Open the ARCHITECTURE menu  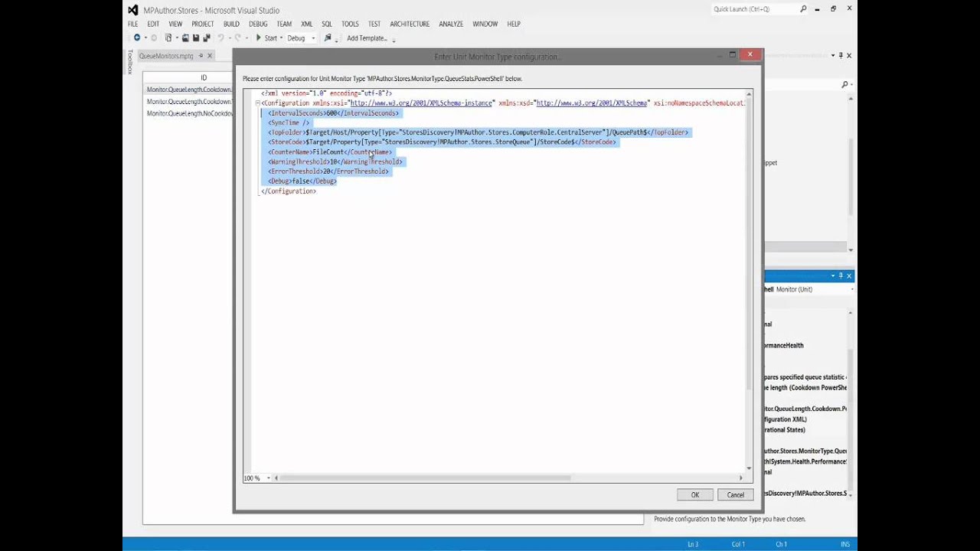[x=410, y=24]
